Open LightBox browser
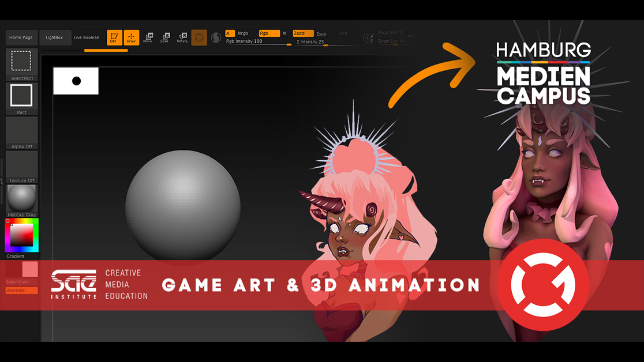The width and height of the screenshot is (644, 362). coord(55,37)
